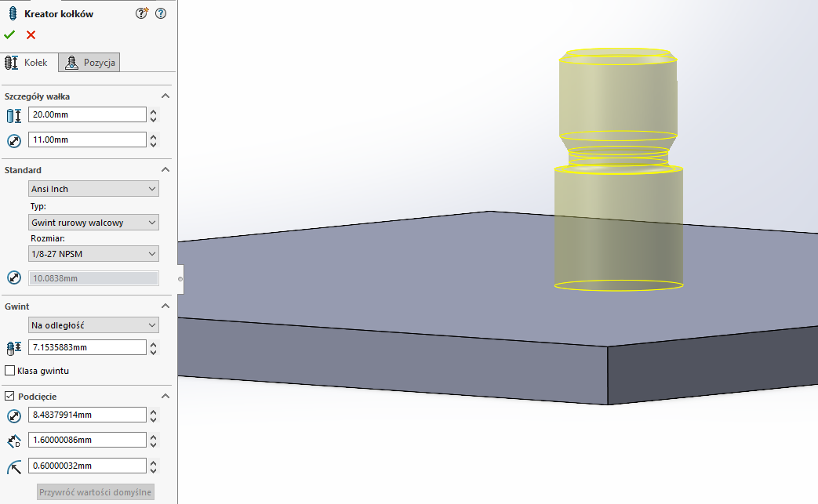
Task: Confirm stud creation with green checkmark
Action: (x=10, y=34)
